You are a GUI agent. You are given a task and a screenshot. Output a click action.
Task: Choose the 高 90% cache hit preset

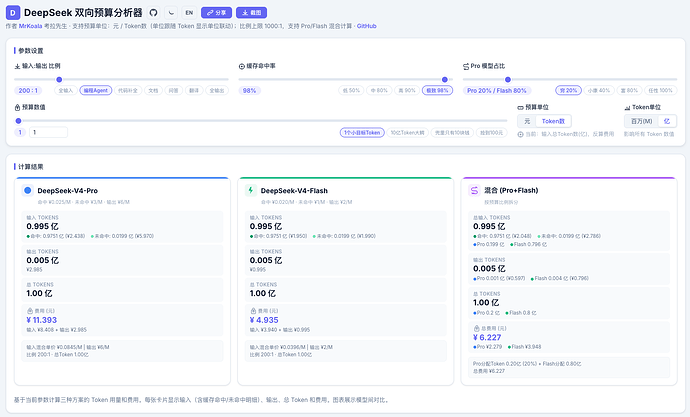pyautogui.click(x=407, y=91)
